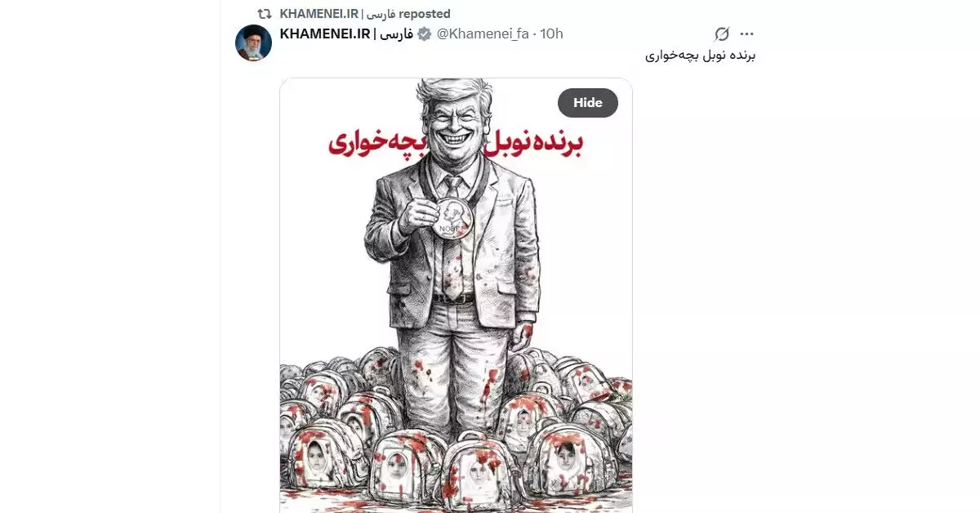Open the @Khamenei_fa handle
The width and height of the screenshot is (980, 513).
coord(483,33)
